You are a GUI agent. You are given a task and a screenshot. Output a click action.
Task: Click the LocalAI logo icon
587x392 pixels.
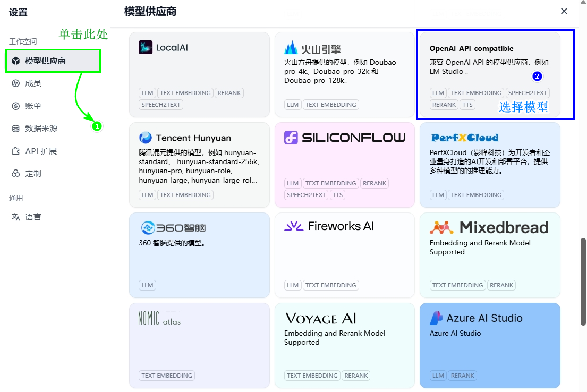(146, 47)
